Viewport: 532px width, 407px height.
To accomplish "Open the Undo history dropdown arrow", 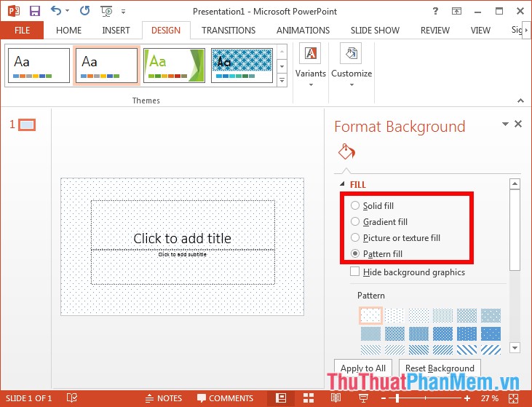I will (x=67, y=10).
